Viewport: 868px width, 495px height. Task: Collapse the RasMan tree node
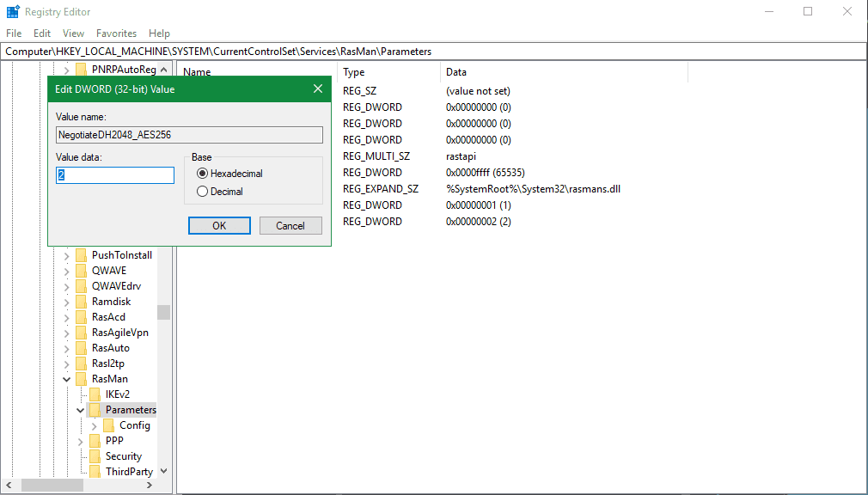point(67,379)
